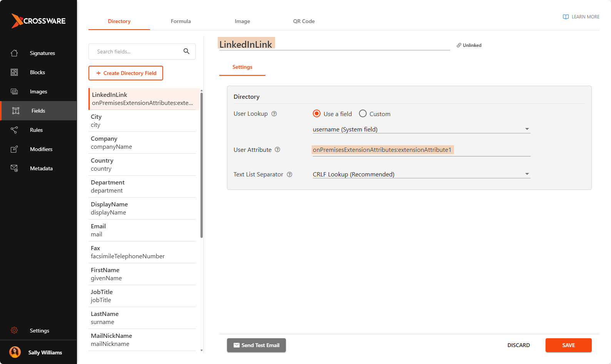Viewport: 611px width, 364px height.
Task: Open the Text List Separator dropdown
Action: [x=527, y=174]
